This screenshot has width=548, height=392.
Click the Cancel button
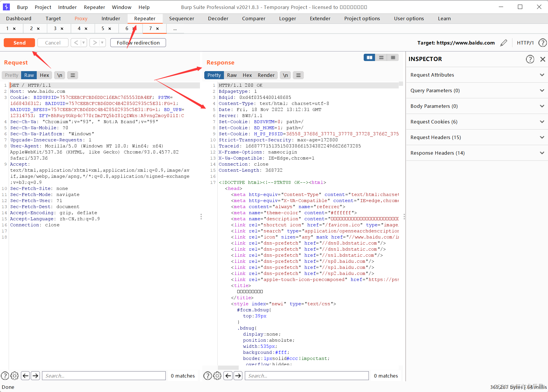click(x=53, y=43)
